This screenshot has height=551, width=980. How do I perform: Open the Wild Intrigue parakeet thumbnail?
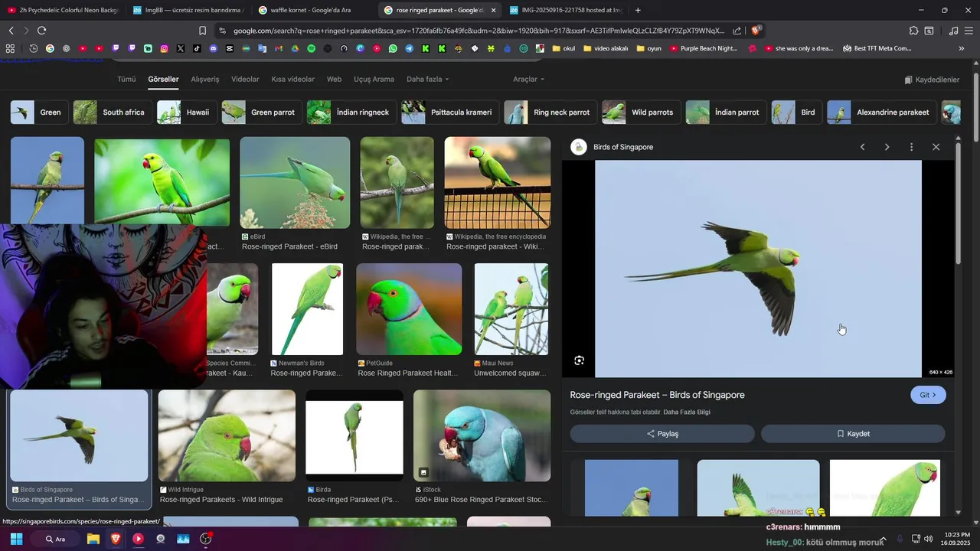click(x=227, y=435)
